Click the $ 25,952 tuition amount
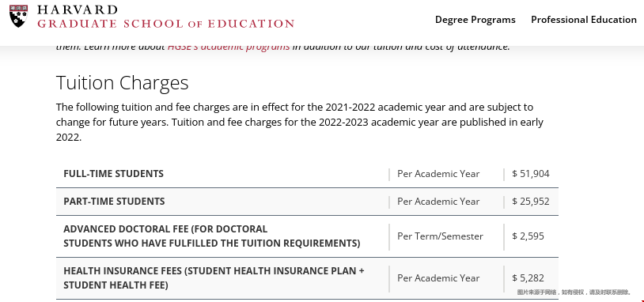Viewport: 644px width, 302px height. coord(531,202)
